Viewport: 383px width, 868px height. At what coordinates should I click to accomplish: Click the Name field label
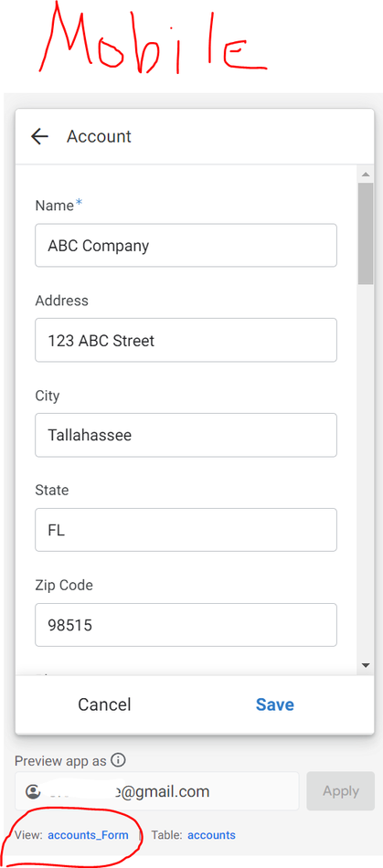[54, 206]
